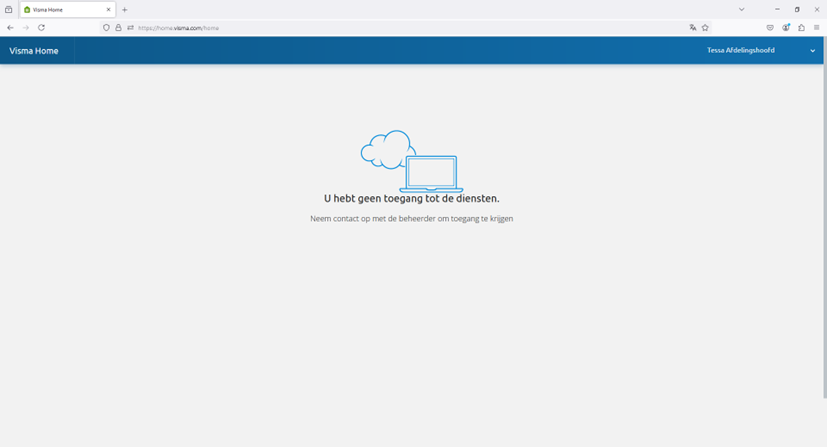The height and width of the screenshot is (447, 827).
Task: Open the recent browsing history icon beside the tabs
Action: [x=8, y=9]
